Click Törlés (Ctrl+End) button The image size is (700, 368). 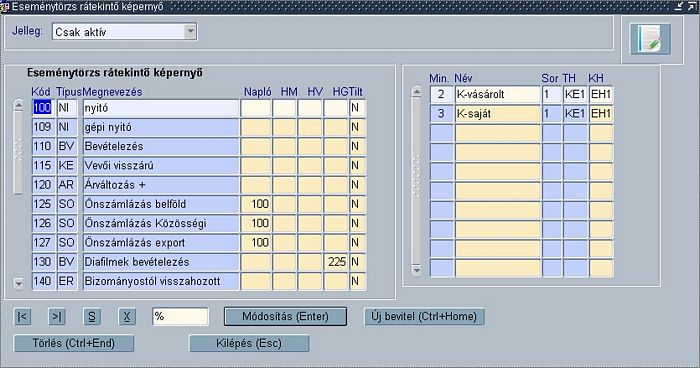[x=74, y=343]
